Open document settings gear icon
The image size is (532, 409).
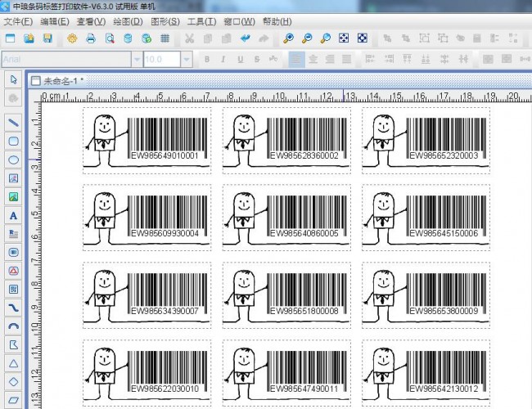[x=72, y=38]
